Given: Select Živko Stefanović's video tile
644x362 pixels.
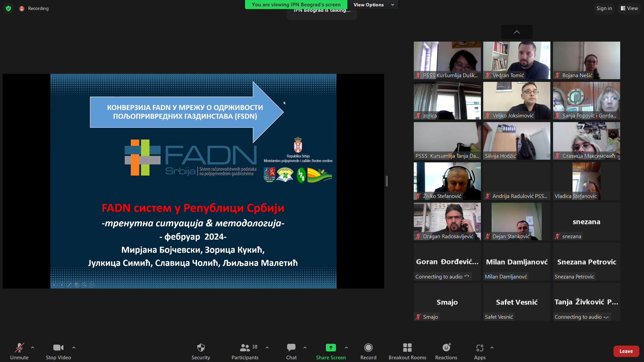Looking at the screenshot, I should [447, 181].
